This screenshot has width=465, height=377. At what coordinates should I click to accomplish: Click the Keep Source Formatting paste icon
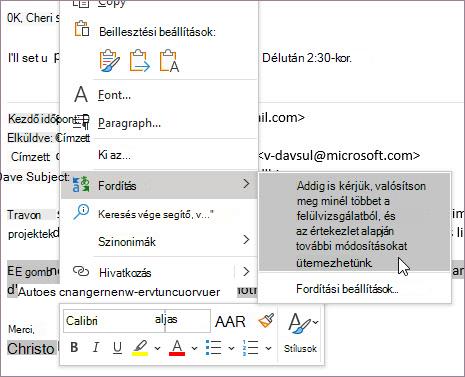(109, 61)
